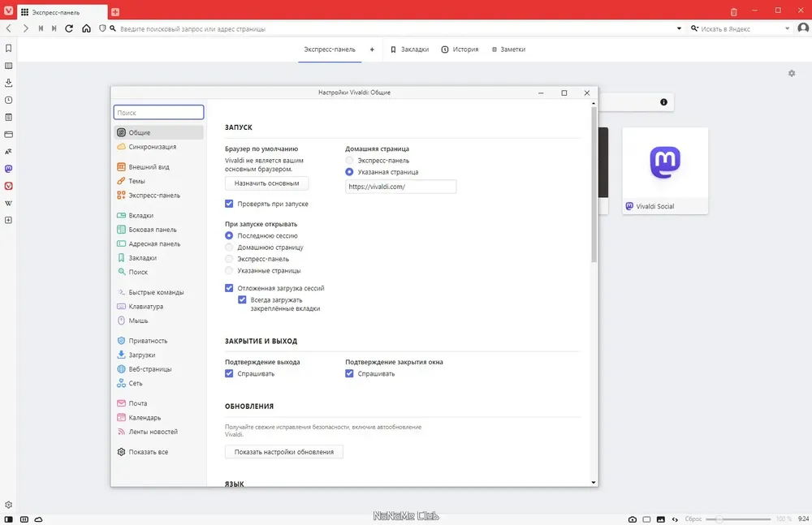
Task: Open the History panel clock icon
Action: point(8,100)
